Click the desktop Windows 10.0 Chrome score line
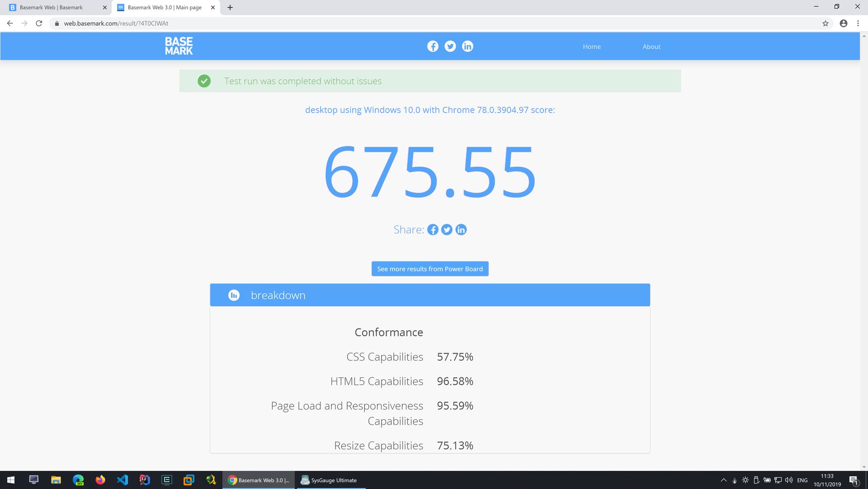Image resolution: width=868 pixels, height=489 pixels. (430, 110)
